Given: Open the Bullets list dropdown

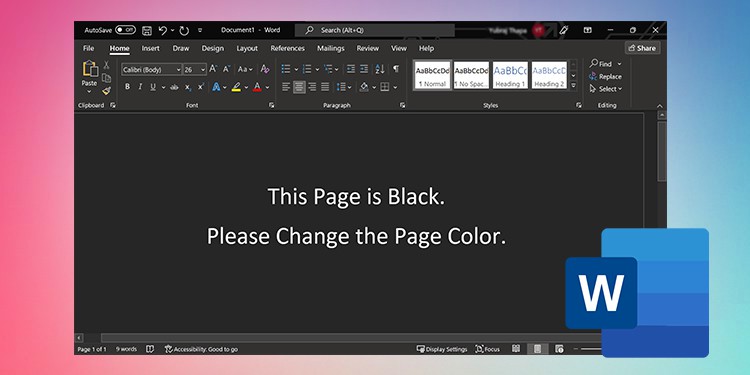Looking at the screenshot, I should coord(296,69).
